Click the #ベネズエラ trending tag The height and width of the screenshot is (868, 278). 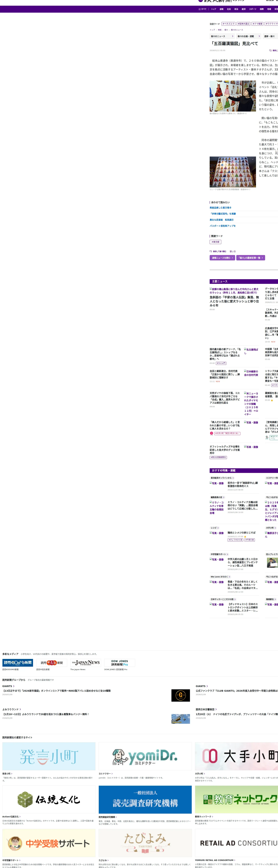point(228,24)
